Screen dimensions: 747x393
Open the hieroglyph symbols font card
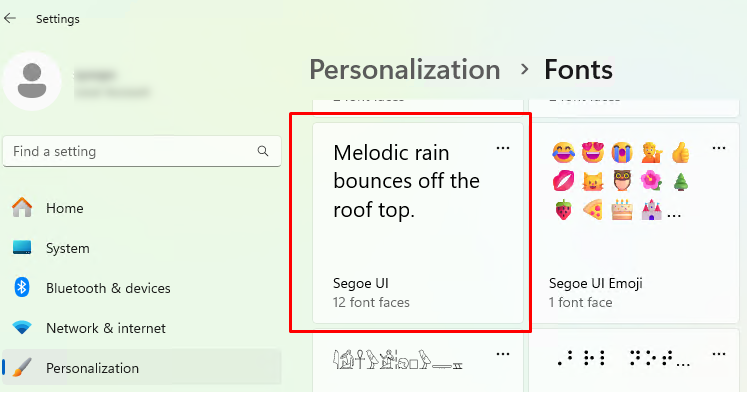[418, 361]
